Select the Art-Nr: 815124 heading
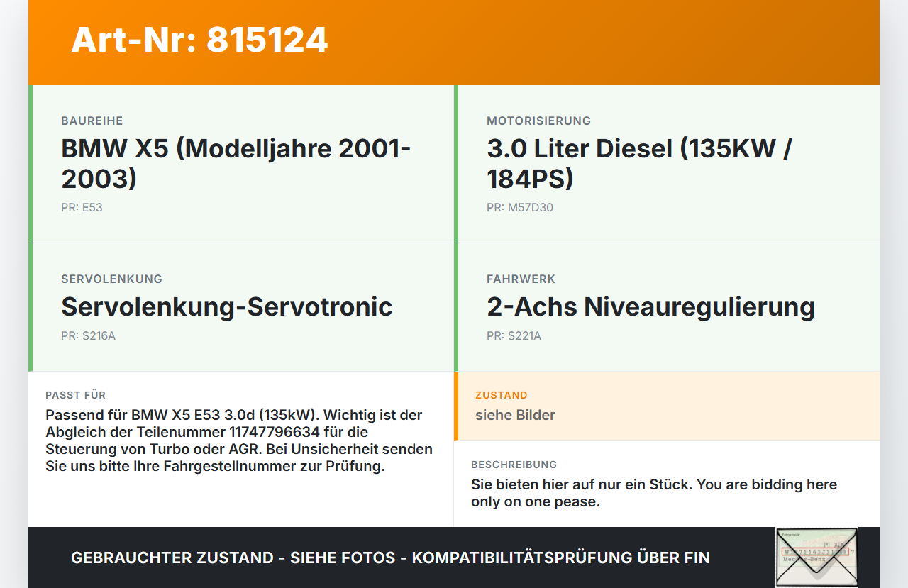 199,40
